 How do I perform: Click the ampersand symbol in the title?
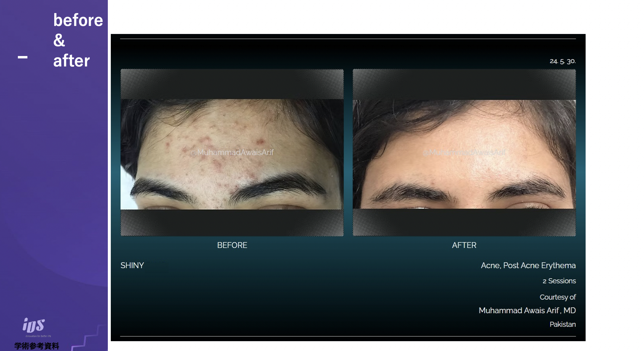59,40
